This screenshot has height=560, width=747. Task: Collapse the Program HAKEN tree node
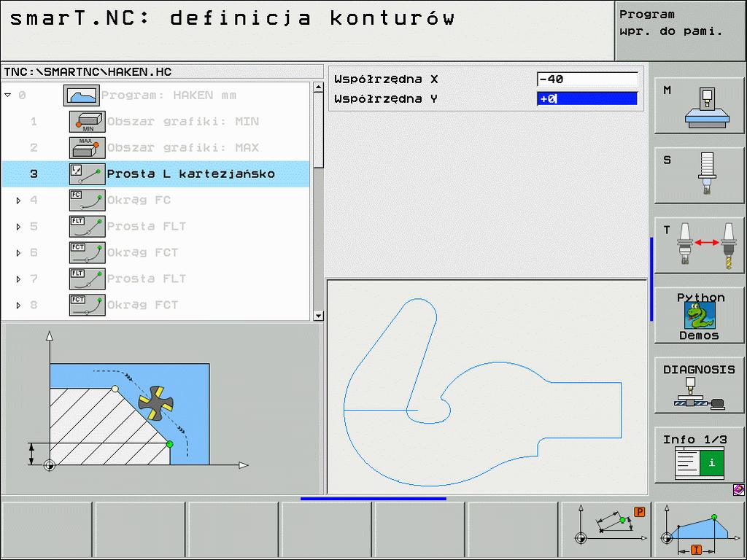click(7, 96)
